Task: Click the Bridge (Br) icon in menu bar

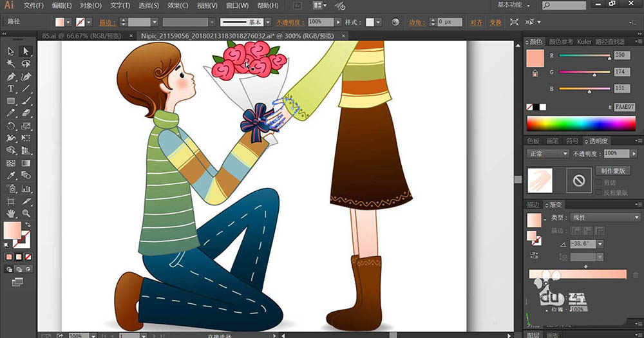Action: pos(297,5)
